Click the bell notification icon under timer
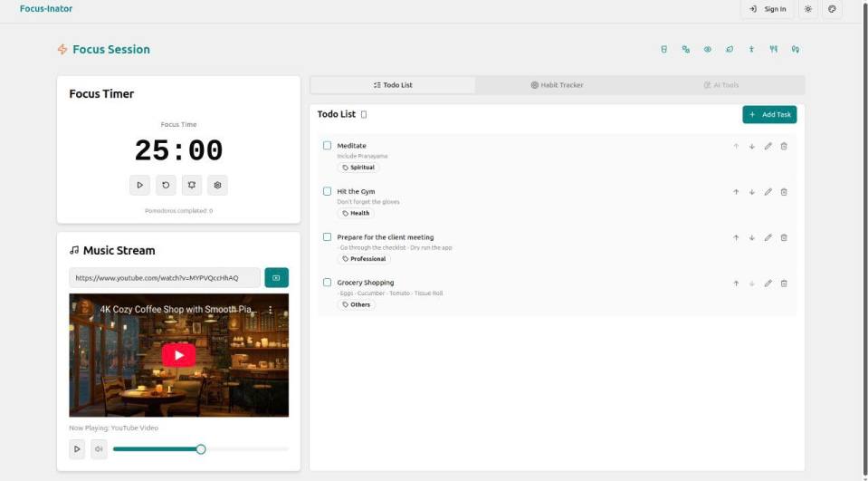 191,185
